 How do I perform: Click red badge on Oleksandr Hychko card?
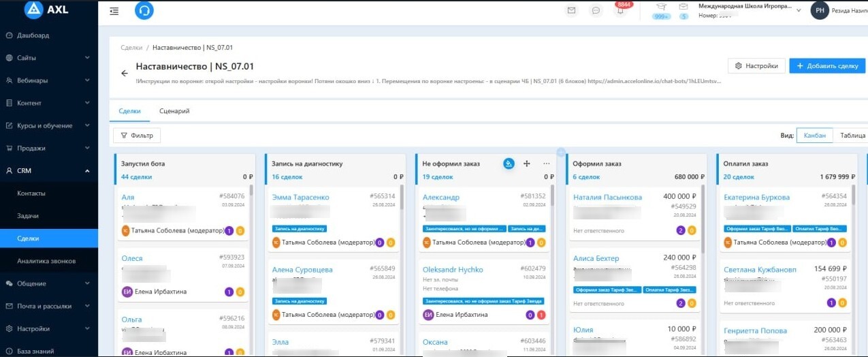(x=541, y=315)
